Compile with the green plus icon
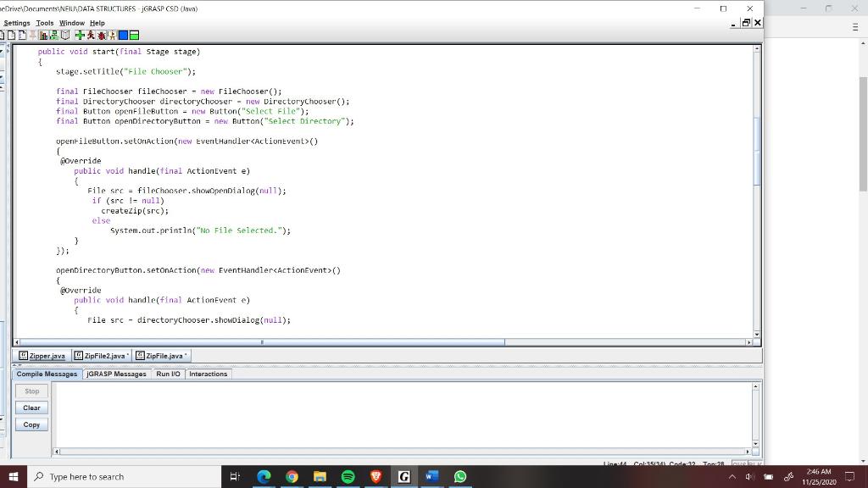 tap(80, 35)
